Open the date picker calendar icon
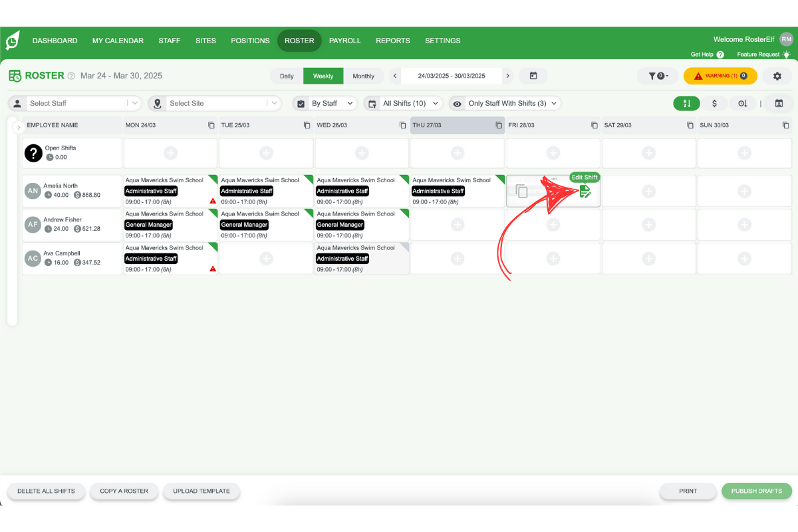 [533, 76]
